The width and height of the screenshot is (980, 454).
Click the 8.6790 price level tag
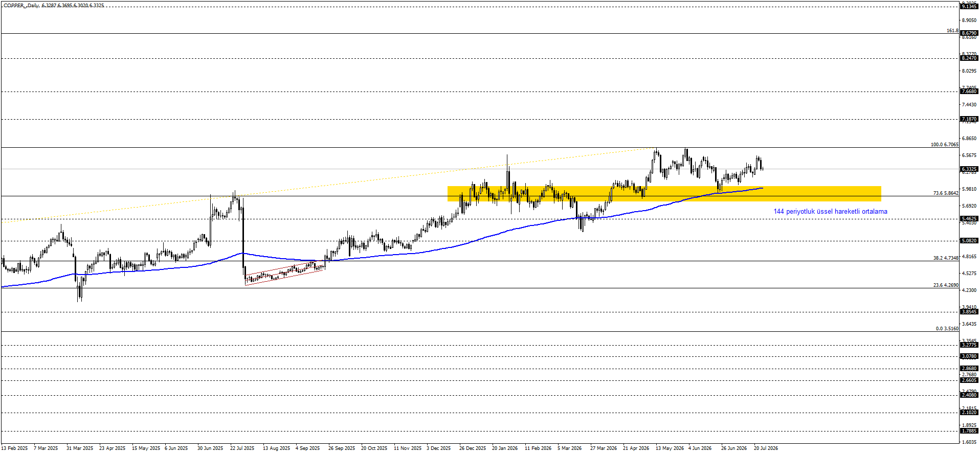(x=969, y=33)
